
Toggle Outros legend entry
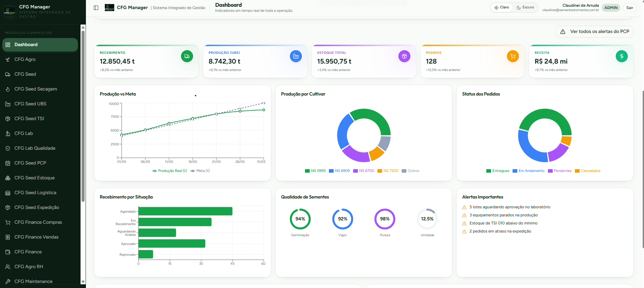click(x=410, y=171)
